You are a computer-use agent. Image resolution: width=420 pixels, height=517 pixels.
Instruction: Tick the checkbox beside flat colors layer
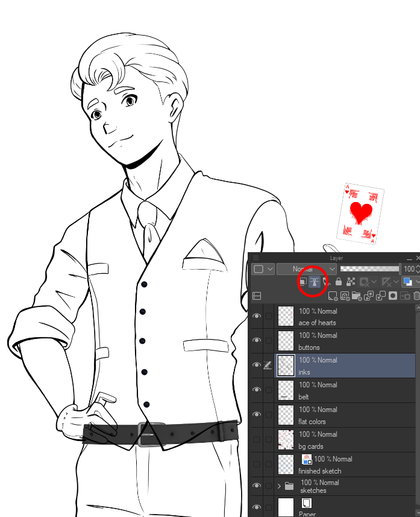point(269,414)
